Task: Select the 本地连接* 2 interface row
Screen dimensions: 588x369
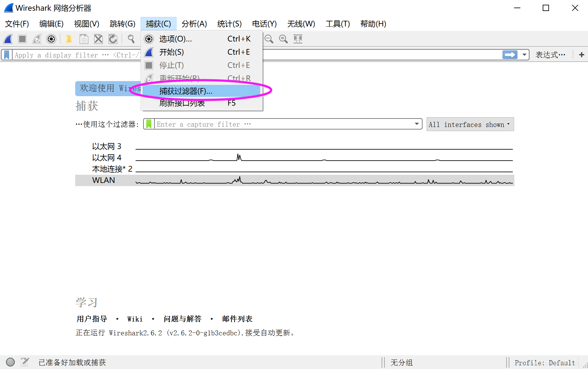Action: click(x=294, y=169)
